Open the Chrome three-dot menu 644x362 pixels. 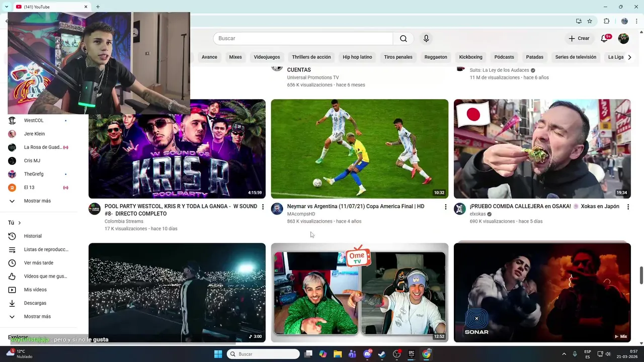636,21
